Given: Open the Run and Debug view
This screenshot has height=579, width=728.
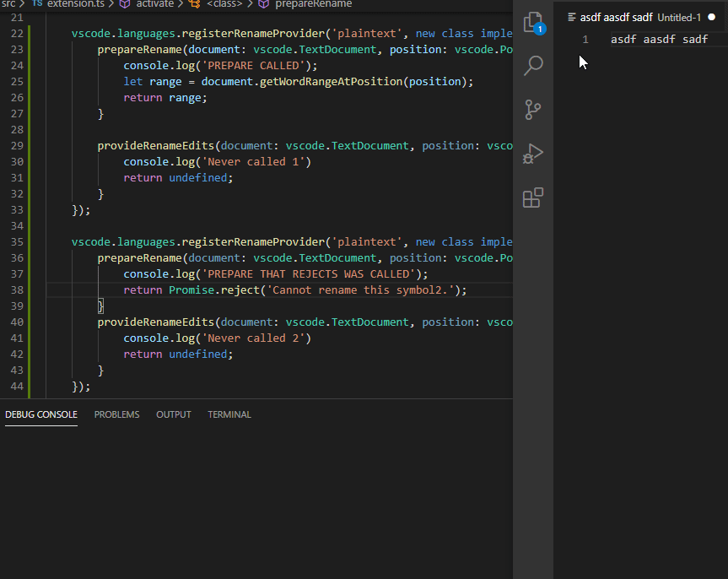Looking at the screenshot, I should tap(533, 154).
